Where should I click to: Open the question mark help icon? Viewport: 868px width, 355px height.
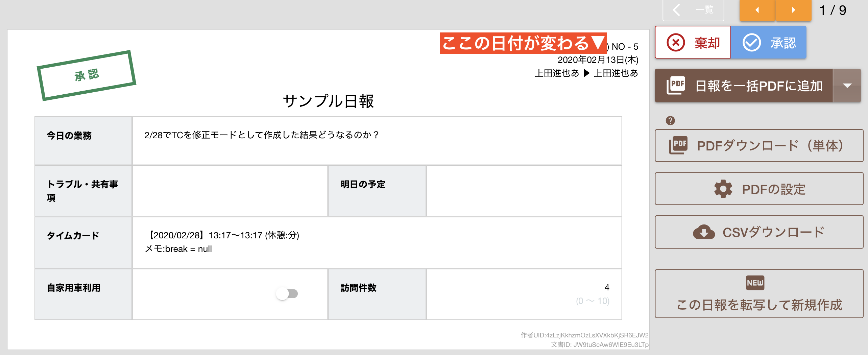670,121
